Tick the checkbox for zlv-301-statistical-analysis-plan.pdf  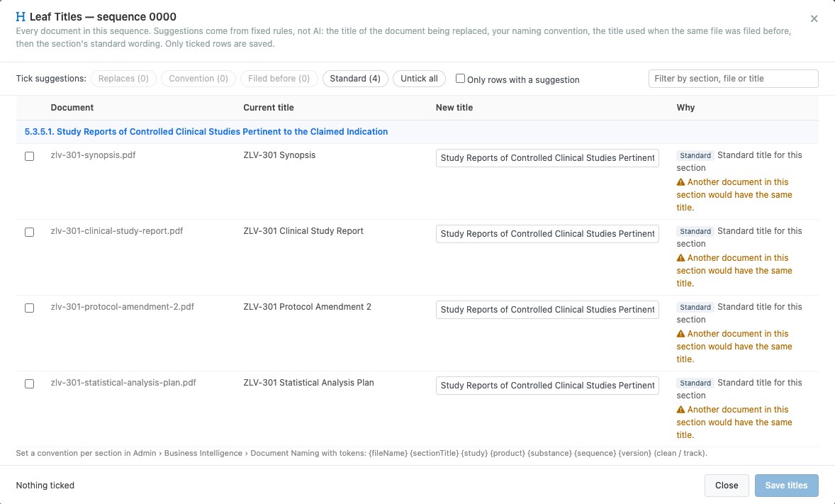(x=29, y=384)
